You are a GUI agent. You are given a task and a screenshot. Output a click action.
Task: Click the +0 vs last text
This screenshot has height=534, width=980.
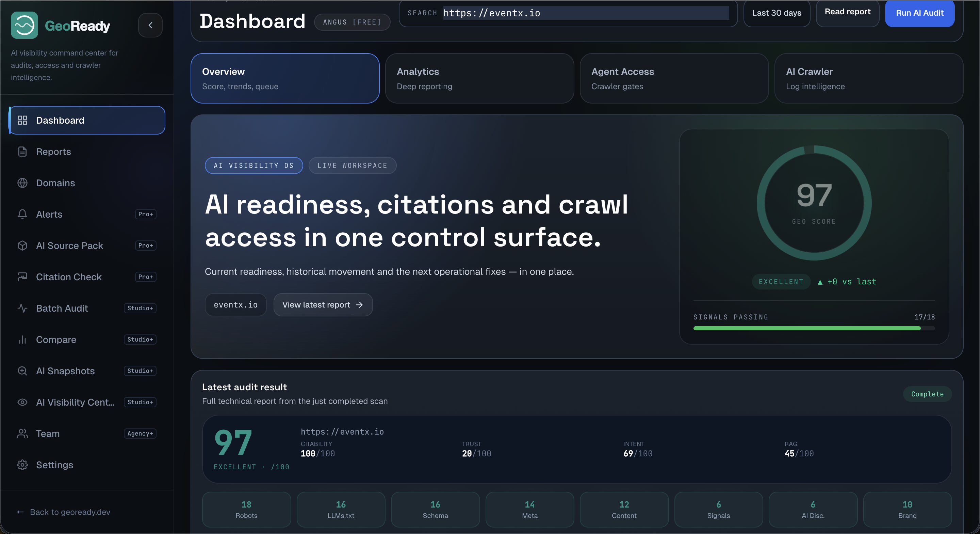[x=851, y=281]
